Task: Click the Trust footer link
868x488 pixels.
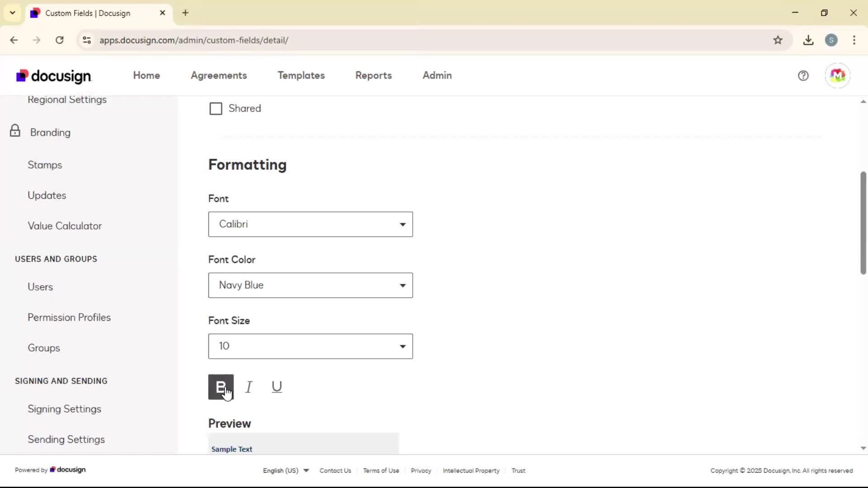Action: pyautogui.click(x=519, y=470)
